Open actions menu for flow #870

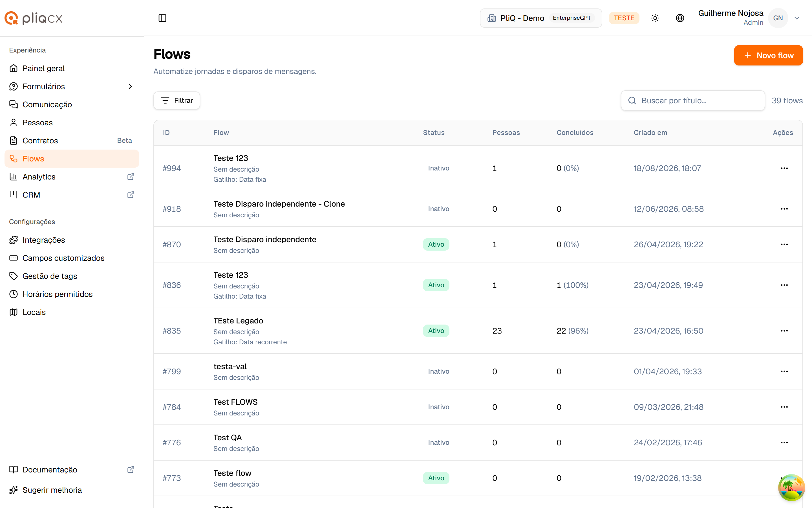pos(784,245)
